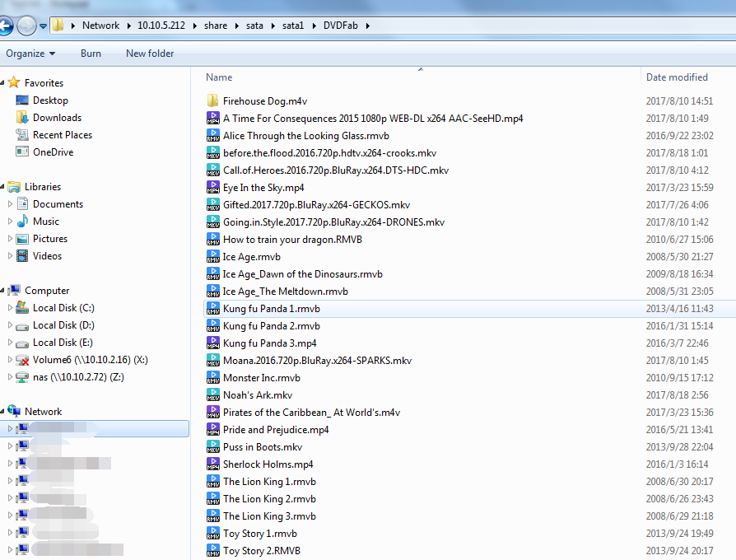Select Toy Story 2.RMVB file name
This screenshot has width=736, height=560.
point(262,551)
